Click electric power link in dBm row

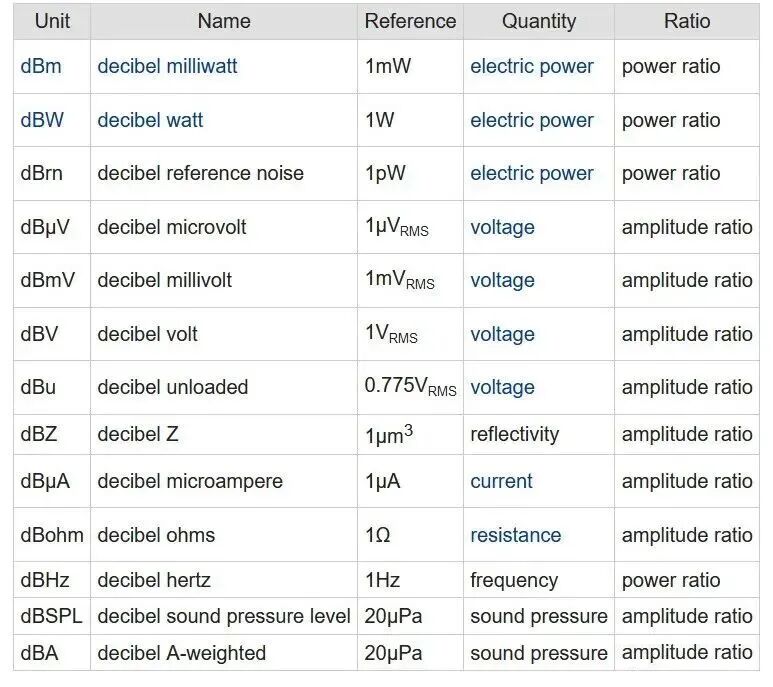tap(531, 67)
